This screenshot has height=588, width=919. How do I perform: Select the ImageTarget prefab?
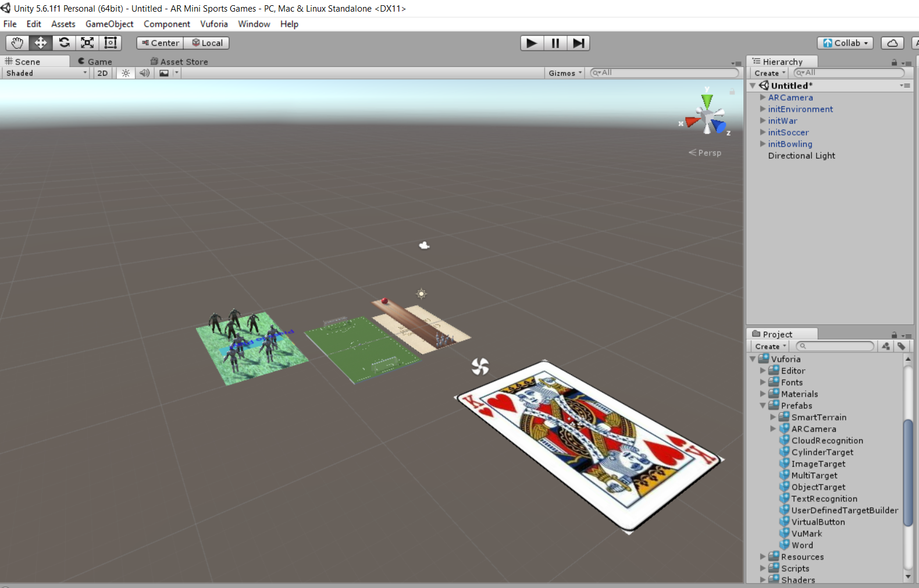818,464
